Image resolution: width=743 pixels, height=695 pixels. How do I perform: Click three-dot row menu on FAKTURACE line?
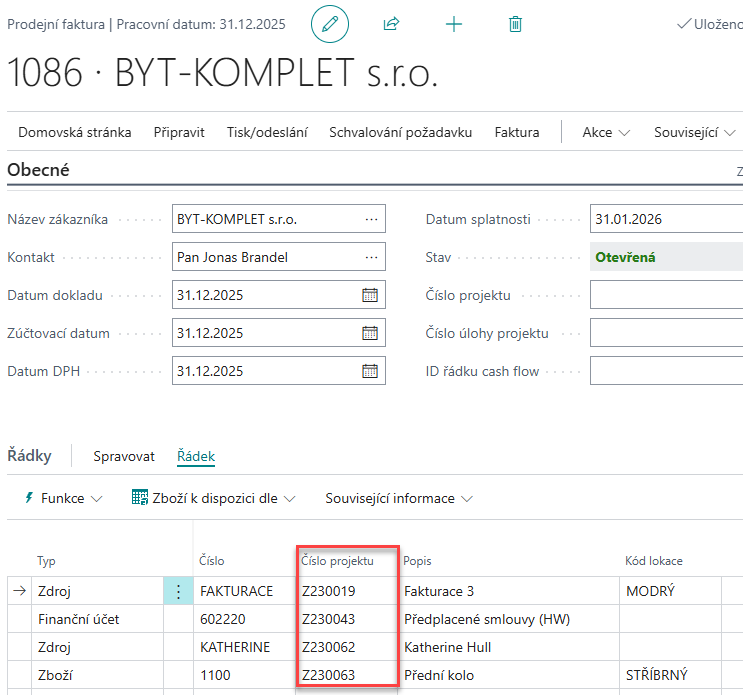click(x=178, y=591)
